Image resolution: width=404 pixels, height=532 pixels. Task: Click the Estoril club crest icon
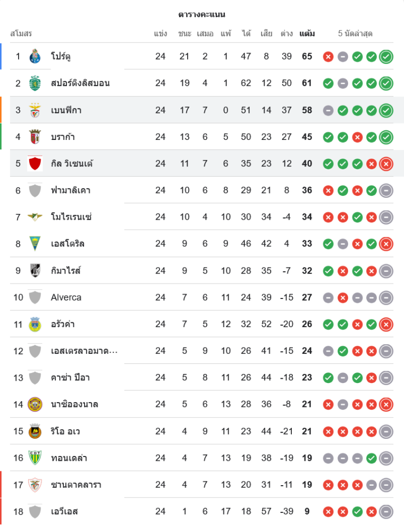tap(35, 244)
